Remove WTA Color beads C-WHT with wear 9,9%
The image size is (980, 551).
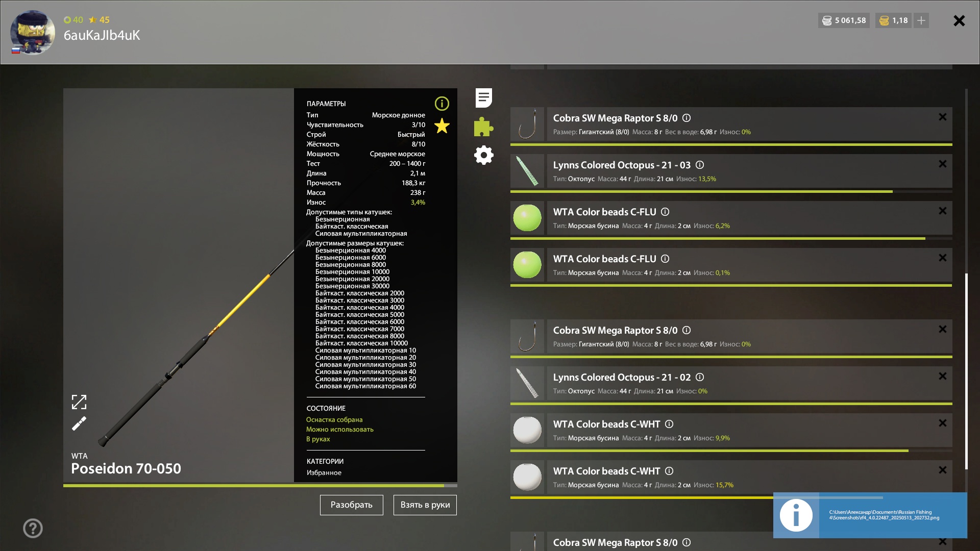(x=943, y=423)
